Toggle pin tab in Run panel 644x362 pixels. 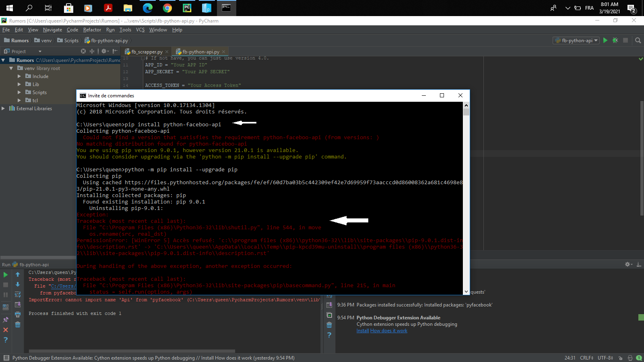coord(6,320)
